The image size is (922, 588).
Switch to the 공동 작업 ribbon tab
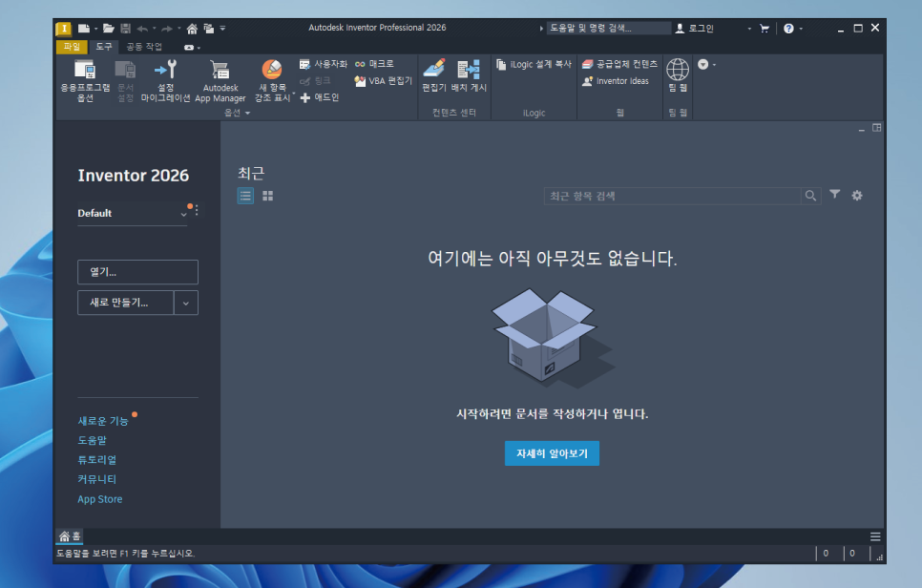click(144, 47)
